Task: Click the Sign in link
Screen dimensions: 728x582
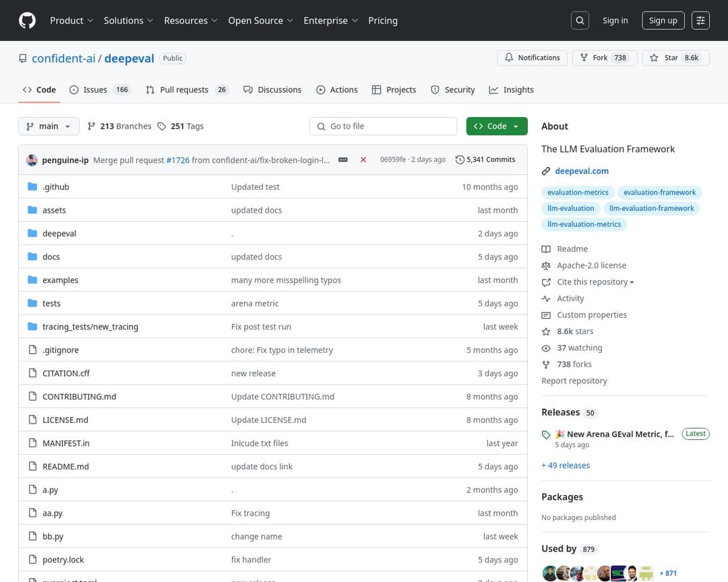Action: pos(615,20)
